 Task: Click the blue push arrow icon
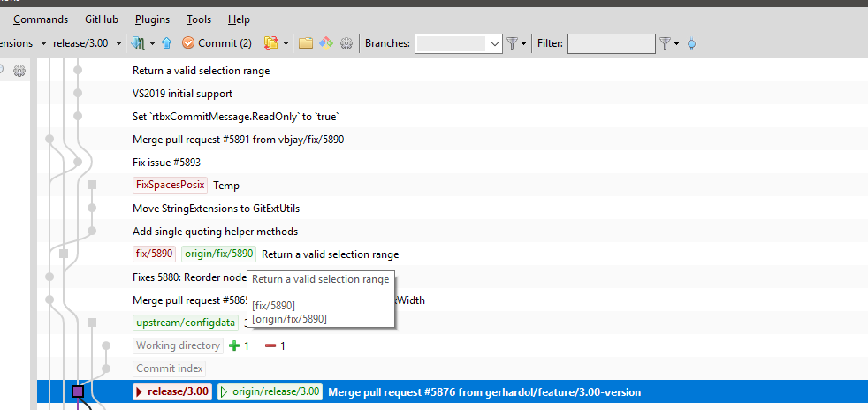point(167,43)
